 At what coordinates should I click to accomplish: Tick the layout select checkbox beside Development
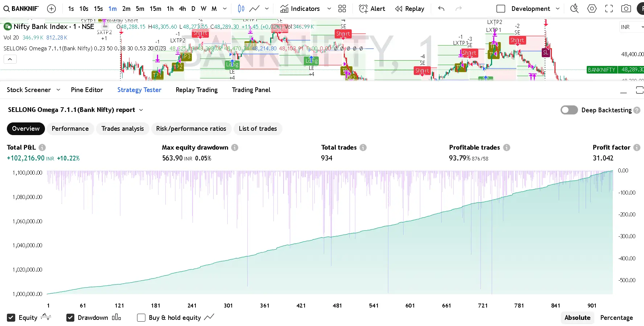501,9
